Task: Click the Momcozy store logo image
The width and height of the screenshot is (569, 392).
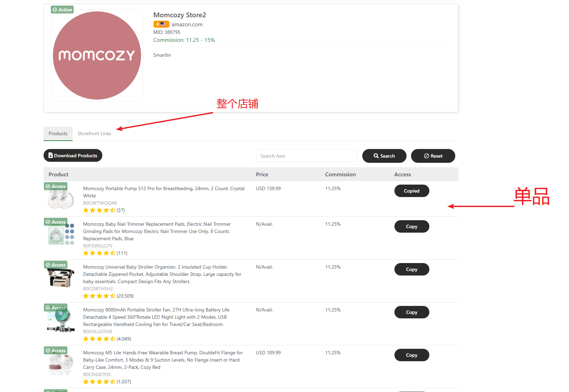Action: tap(97, 55)
